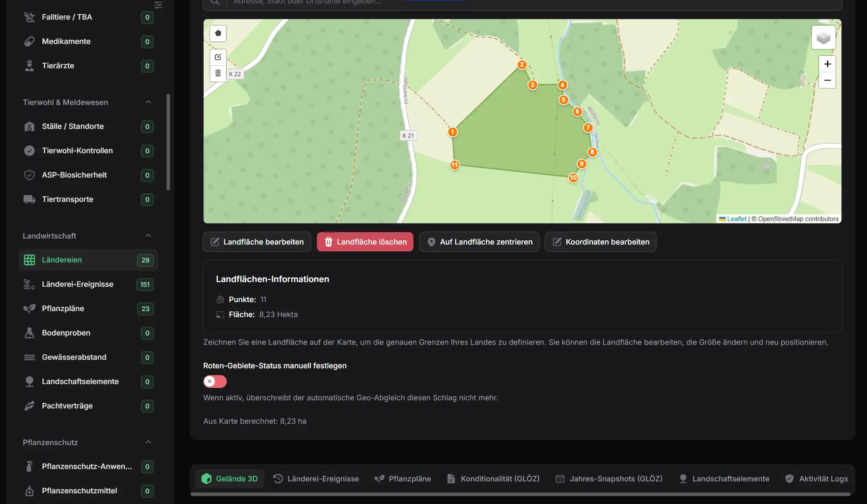Viewport: 867px width, 504px height.
Task: Open Gewässerabstand in the sidebar
Action: [88, 357]
